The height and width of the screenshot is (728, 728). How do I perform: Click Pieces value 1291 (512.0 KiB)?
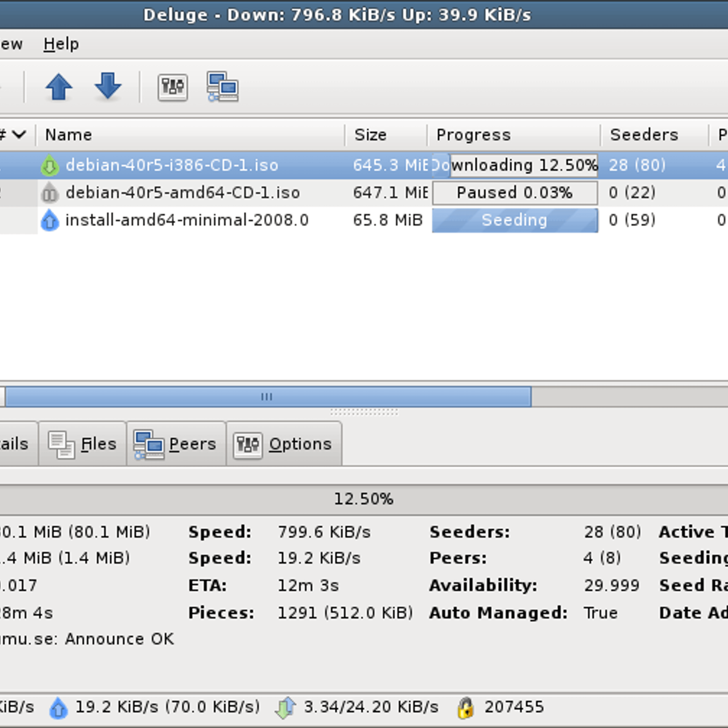(x=345, y=613)
